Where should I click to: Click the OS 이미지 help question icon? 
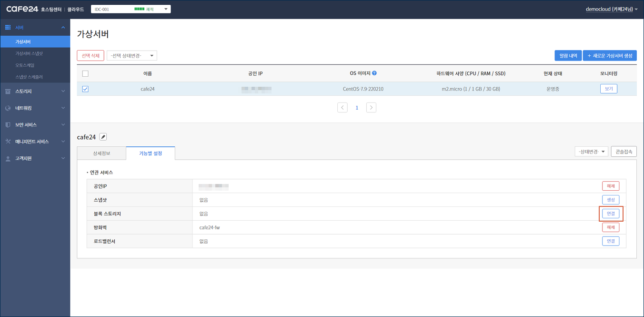[374, 73]
